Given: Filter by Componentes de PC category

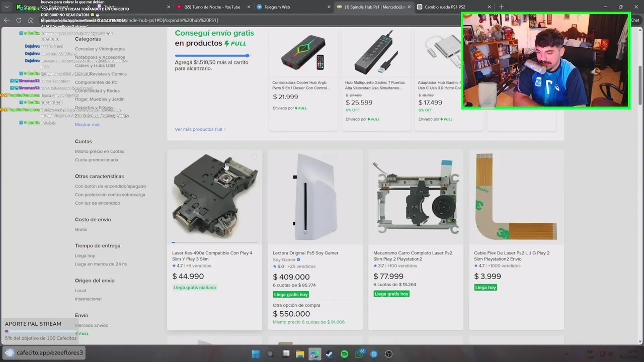Looking at the screenshot, I should point(96,82).
